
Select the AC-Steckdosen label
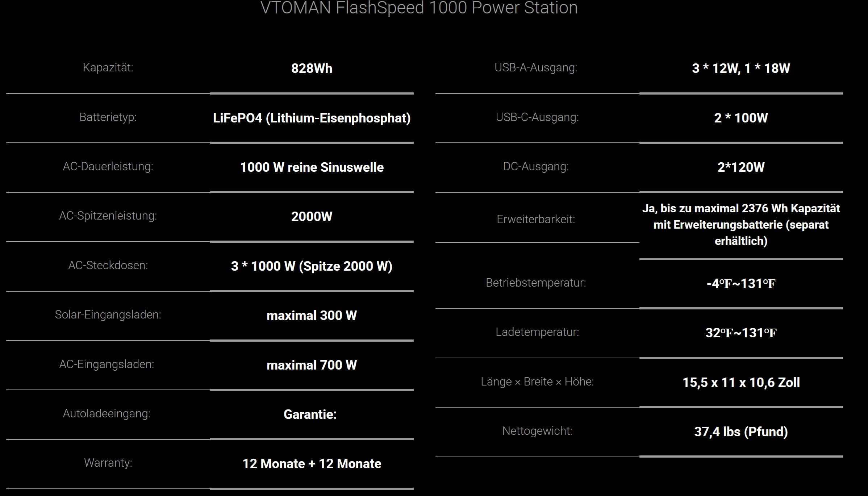click(108, 265)
